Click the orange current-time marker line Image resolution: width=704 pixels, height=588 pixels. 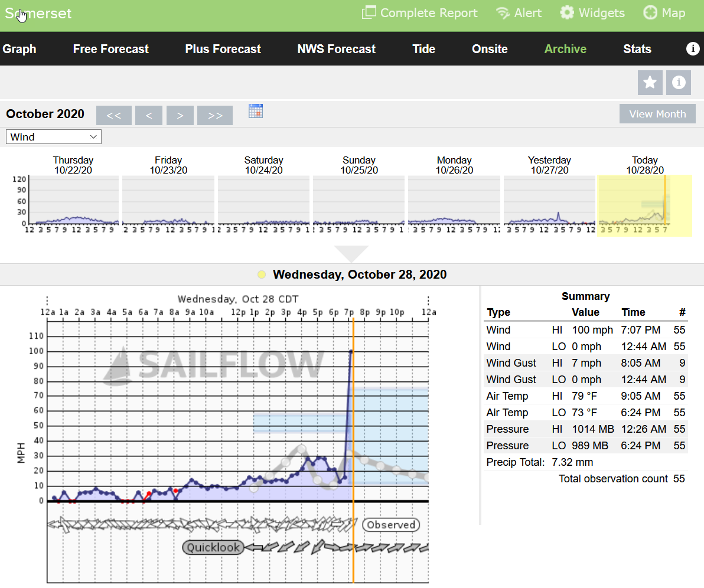point(353,450)
